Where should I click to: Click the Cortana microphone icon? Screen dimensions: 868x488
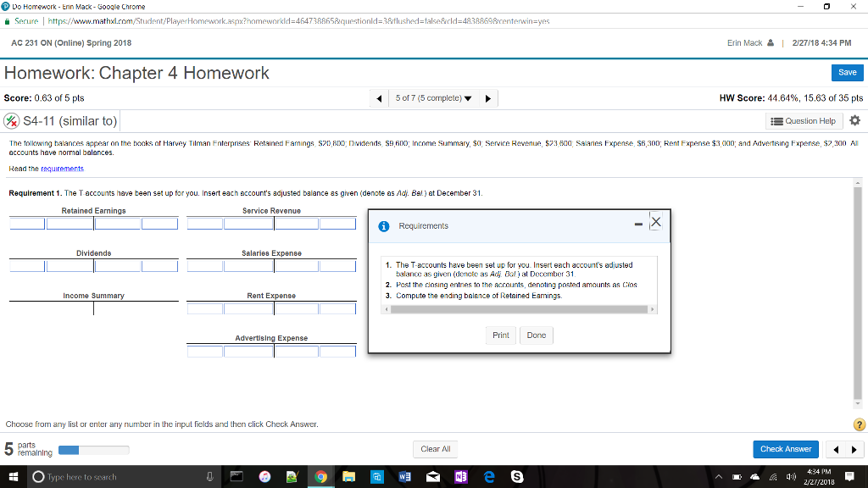tap(210, 476)
